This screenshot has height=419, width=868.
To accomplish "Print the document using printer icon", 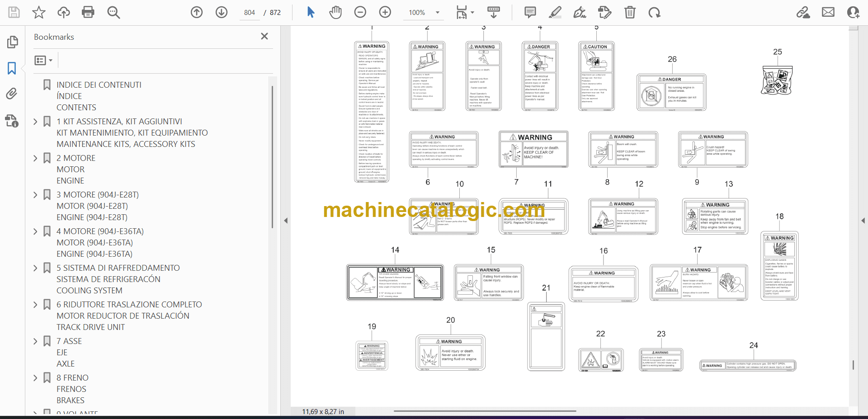I will 88,12.
